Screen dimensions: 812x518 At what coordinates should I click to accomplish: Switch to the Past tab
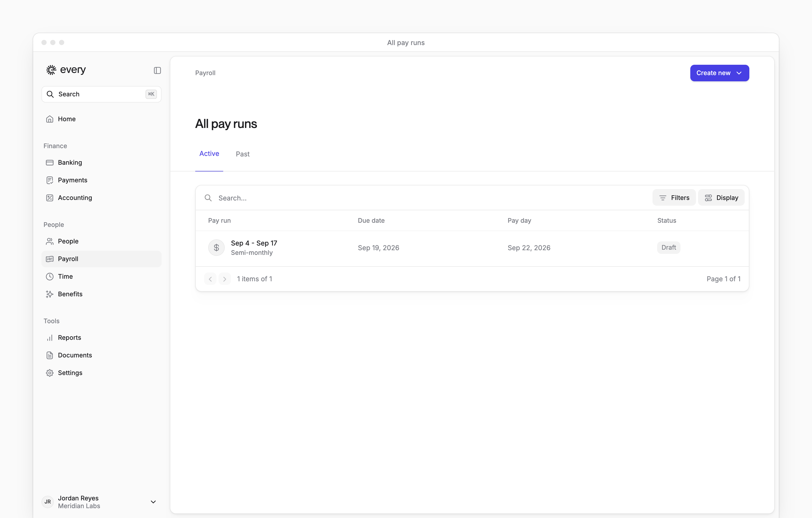243,154
